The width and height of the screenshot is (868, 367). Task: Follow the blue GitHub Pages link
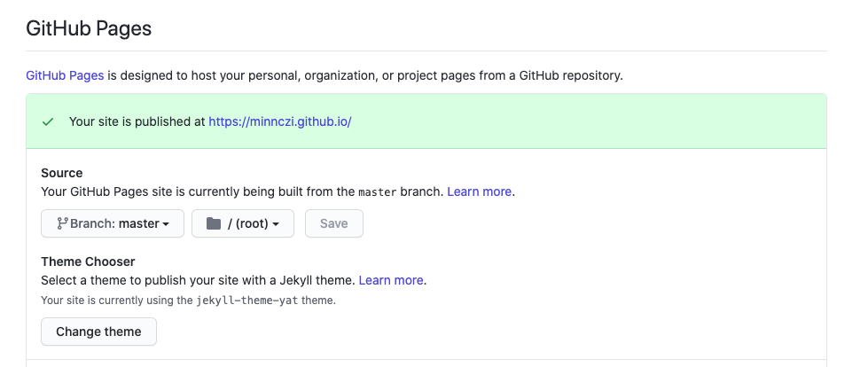[65, 75]
